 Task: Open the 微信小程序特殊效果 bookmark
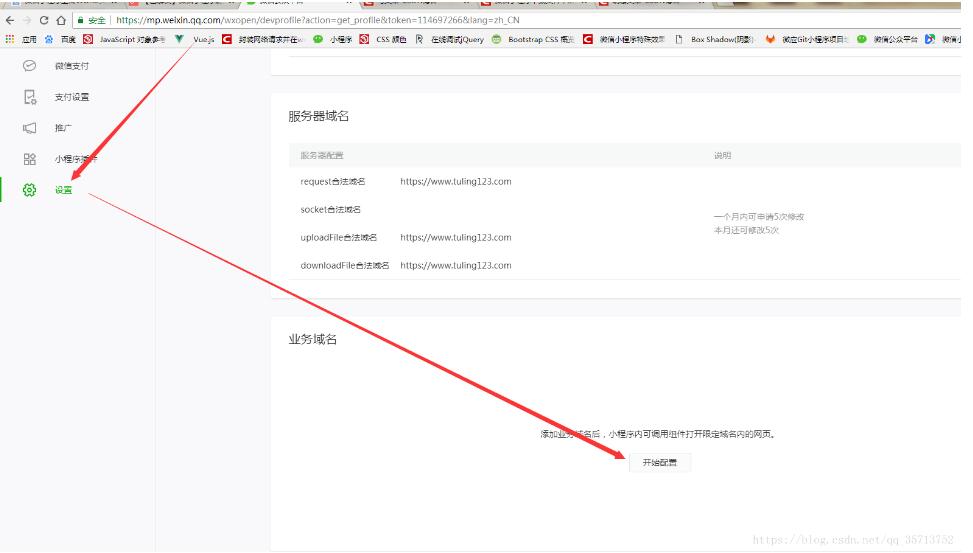tap(624, 39)
